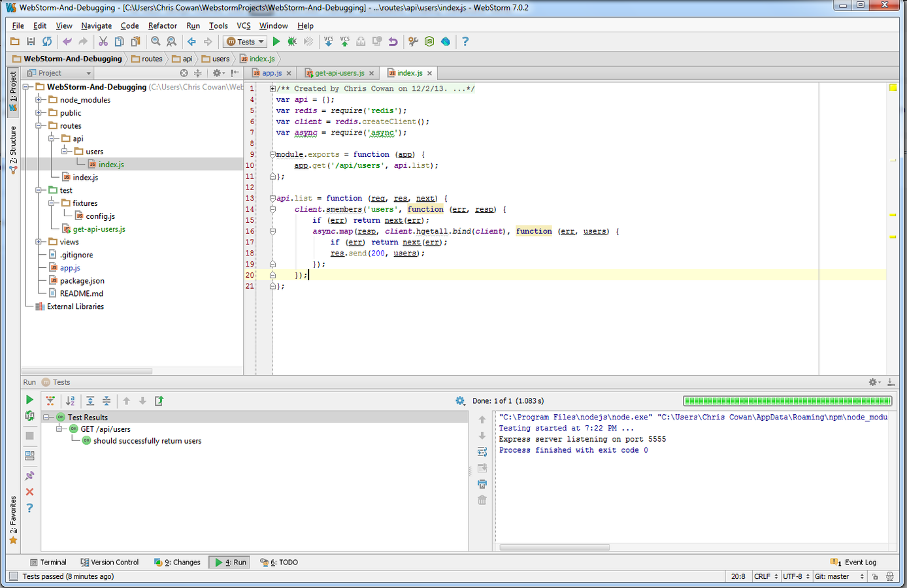Click the test progress bar
907x588 pixels.
click(x=787, y=400)
